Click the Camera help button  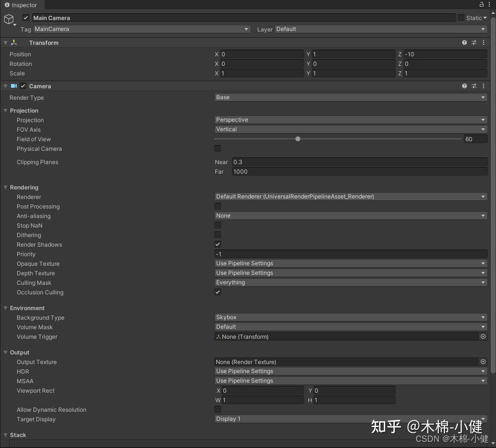464,86
